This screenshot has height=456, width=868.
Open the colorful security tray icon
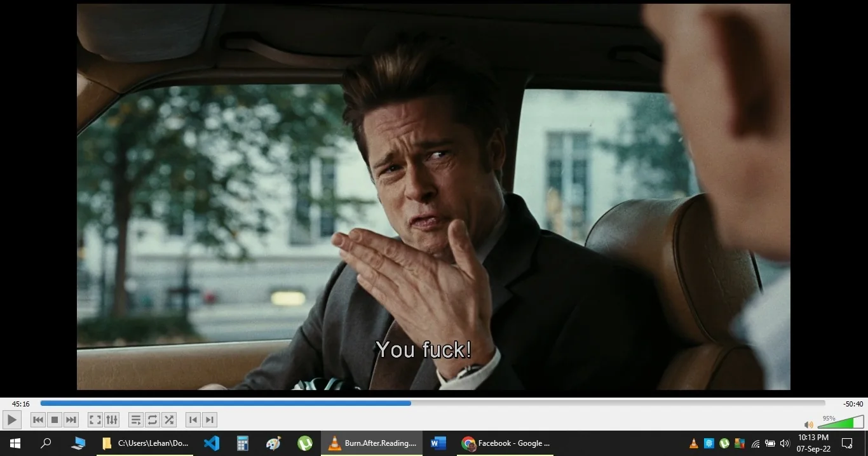tap(739, 443)
